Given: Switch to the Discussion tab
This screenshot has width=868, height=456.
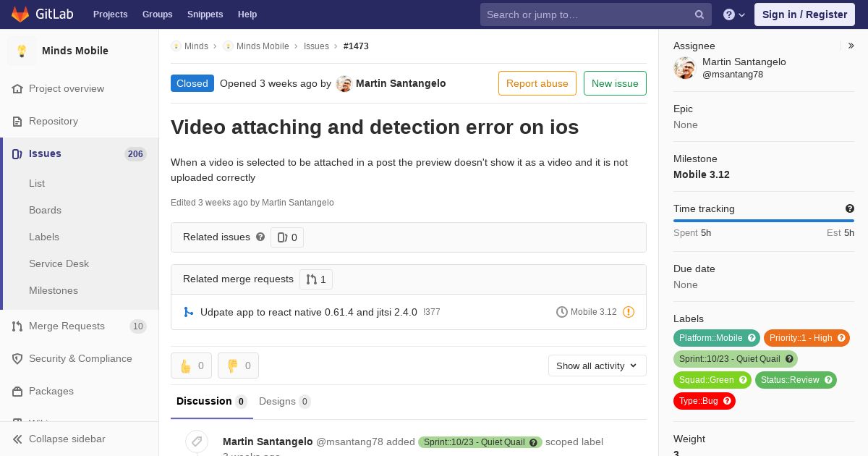Looking at the screenshot, I should (212, 401).
